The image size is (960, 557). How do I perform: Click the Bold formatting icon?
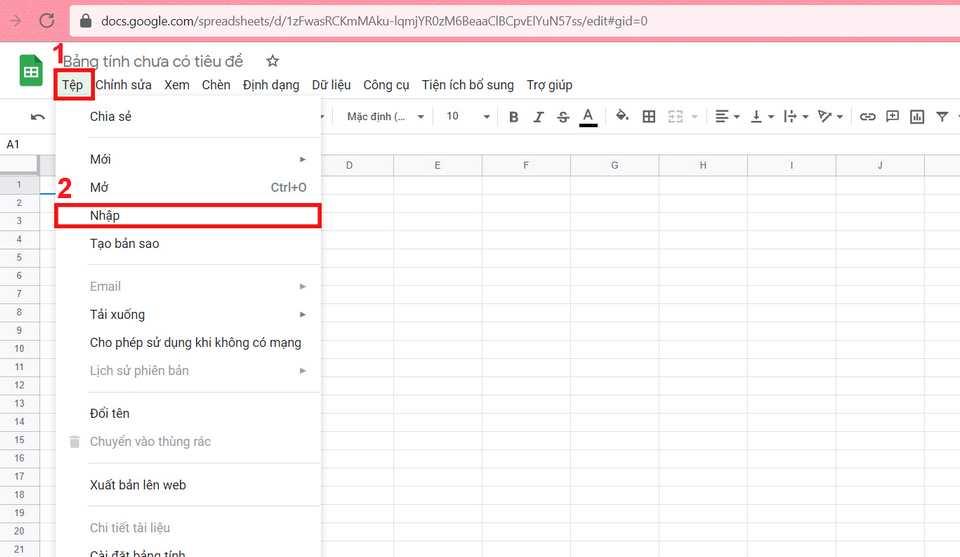(514, 117)
